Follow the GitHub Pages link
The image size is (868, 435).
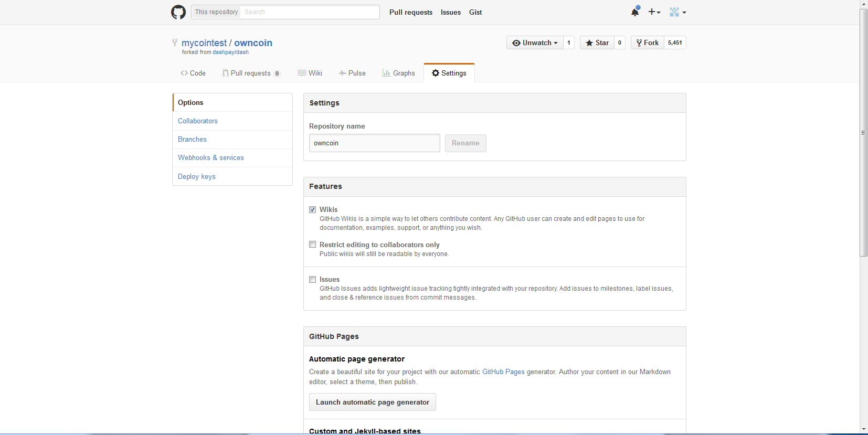(x=503, y=372)
